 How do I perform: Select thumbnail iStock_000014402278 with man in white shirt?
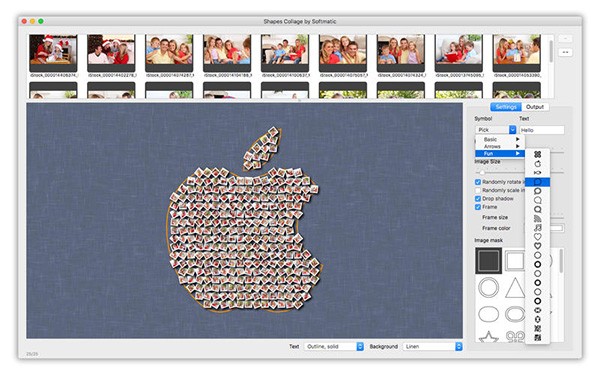coord(111,53)
